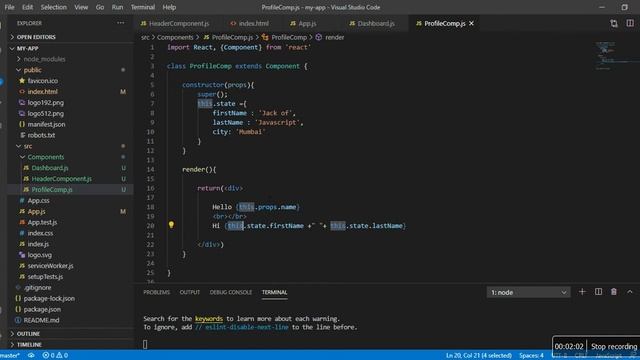Screen dimensions: 640x360
Task: Open the Run menu
Action: pyautogui.click(x=117, y=7)
